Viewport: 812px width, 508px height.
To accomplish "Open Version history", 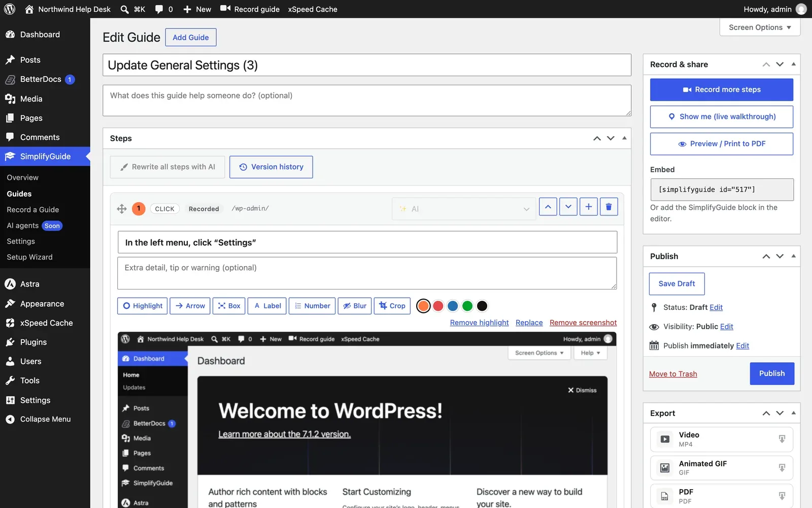I will pos(271,167).
